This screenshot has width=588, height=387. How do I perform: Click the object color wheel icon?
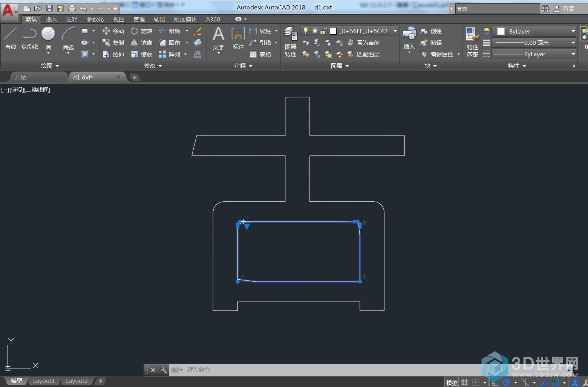tap(487, 31)
